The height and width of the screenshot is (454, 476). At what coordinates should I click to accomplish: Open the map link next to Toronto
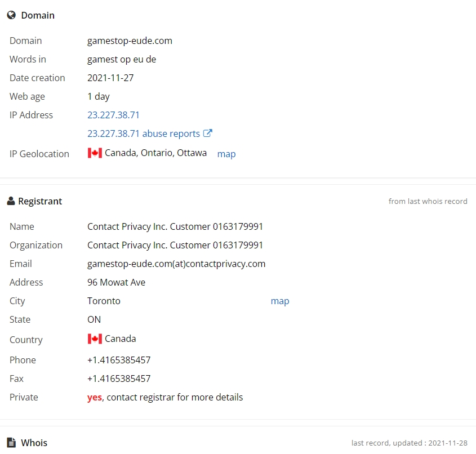point(280,301)
